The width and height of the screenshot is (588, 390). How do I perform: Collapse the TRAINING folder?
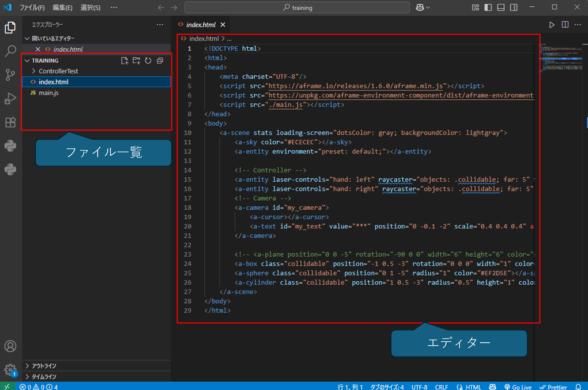(27, 61)
